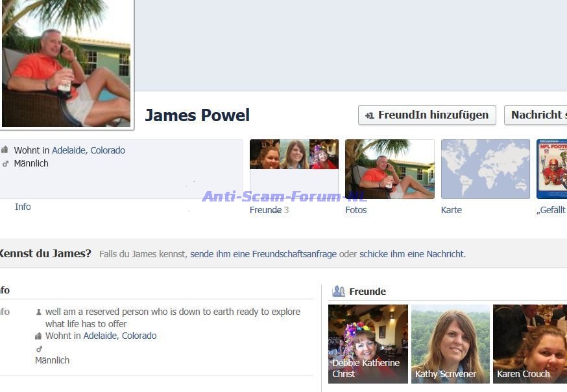Click 'schicke ihm eine Nachricht' link

[412, 254]
